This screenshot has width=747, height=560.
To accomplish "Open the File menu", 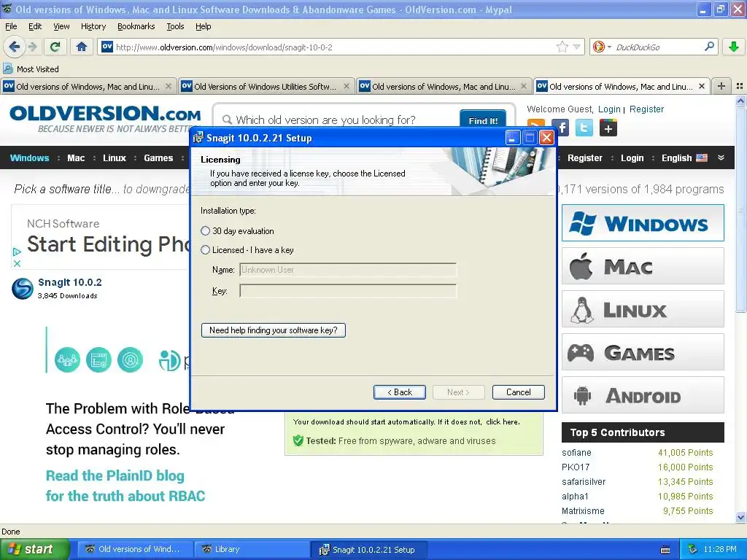I will (11, 26).
